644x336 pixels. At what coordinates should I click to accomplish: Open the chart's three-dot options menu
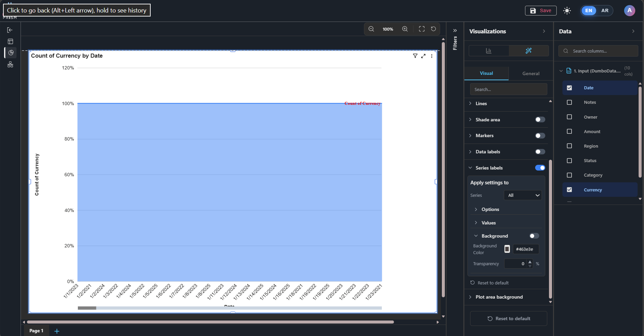[x=432, y=56]
